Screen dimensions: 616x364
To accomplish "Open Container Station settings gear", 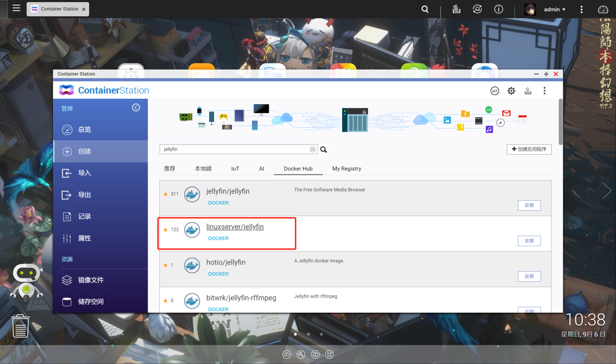I will 511,91.
